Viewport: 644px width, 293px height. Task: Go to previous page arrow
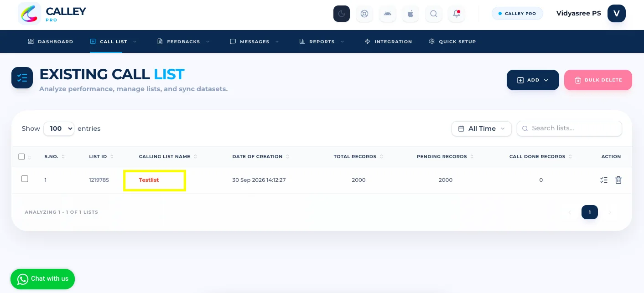tap(569, 212)
